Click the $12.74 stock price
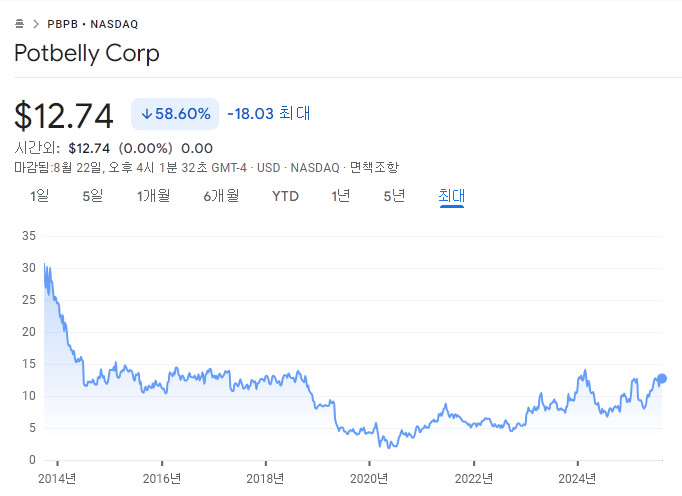The image size is (682, 496). (64, 115)
